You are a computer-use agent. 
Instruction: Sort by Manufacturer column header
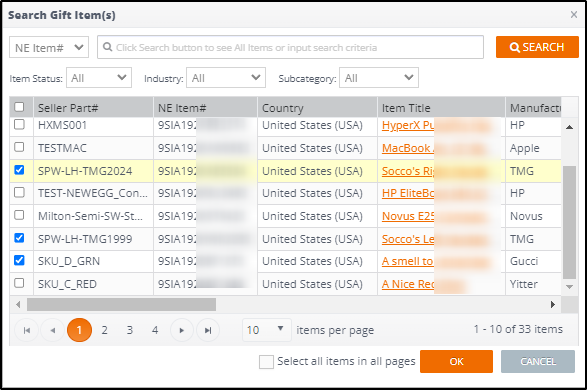(x=534, y=108)
